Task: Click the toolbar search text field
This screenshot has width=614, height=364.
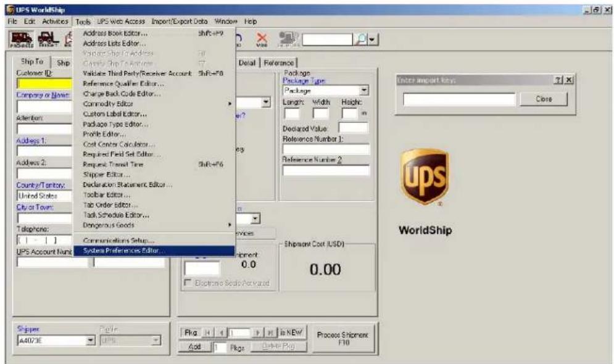Action: coord(327,39)
